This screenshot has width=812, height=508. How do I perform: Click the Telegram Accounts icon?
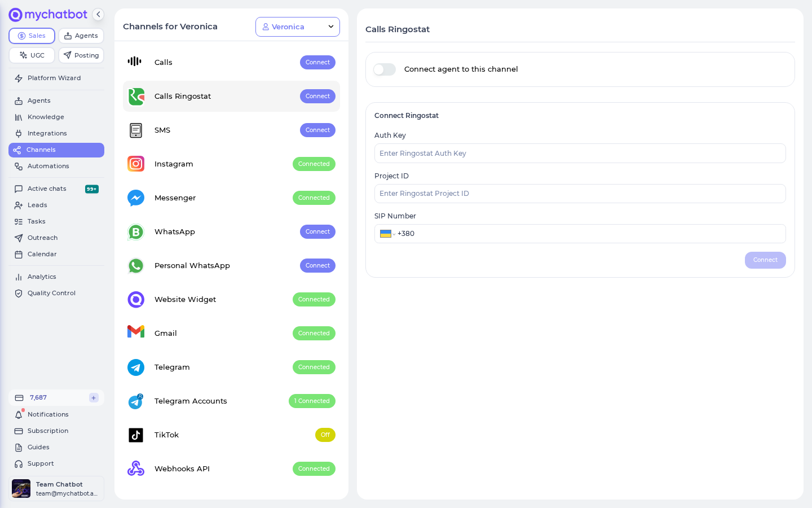[x=136, y=401]
